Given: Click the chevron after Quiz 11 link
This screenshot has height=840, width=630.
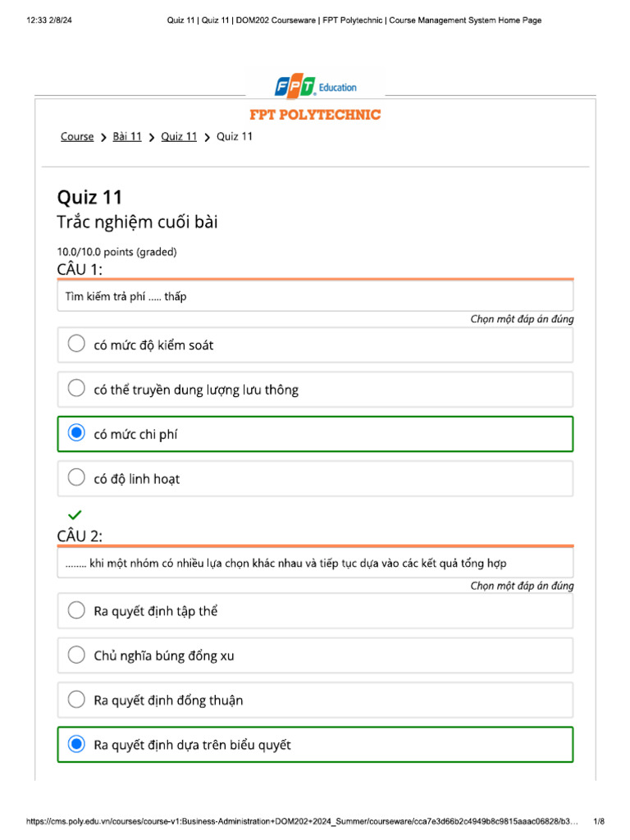Looking at the screenshot, I should tap(207, 138).
